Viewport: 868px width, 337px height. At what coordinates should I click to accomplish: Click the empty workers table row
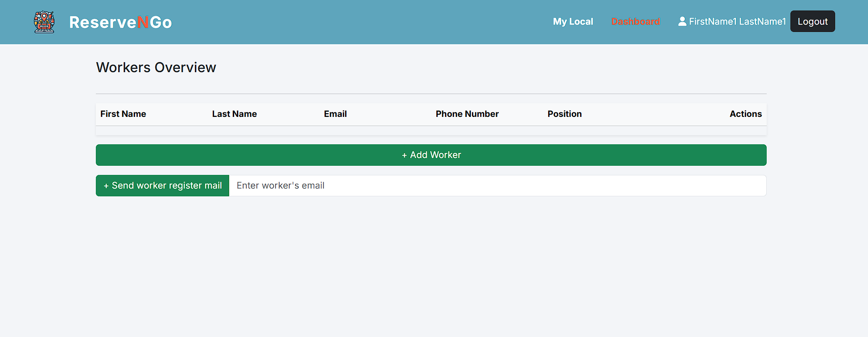pyautogui.click(x=431, y=131)
